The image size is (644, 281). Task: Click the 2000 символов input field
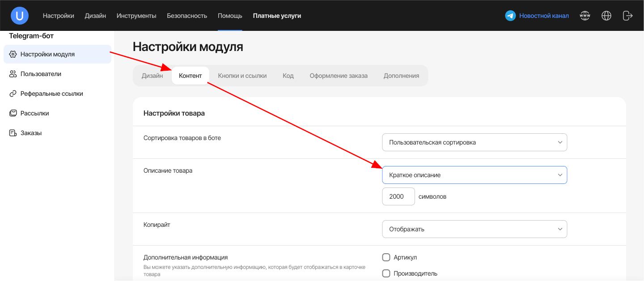click(398, 196)
